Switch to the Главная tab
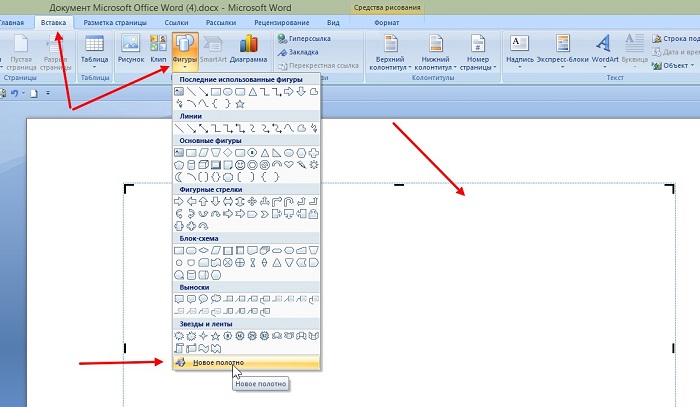The image size is (700, 407). click(12, 22)
